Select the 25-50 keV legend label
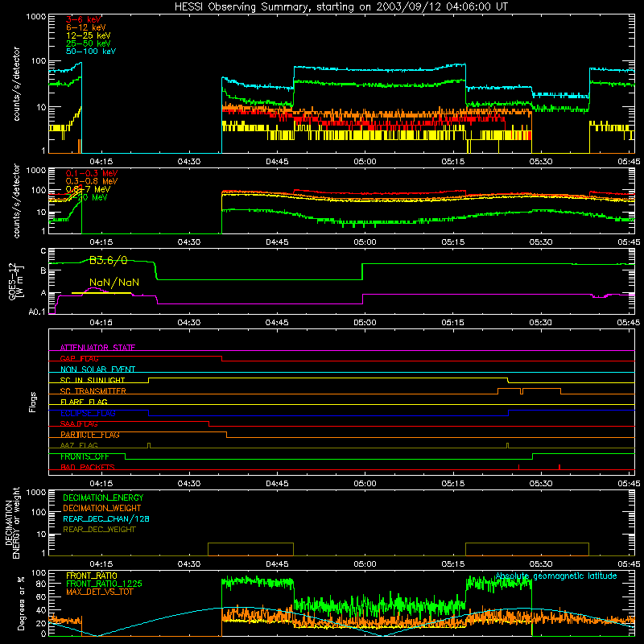Viewport: 644px width, 644px height. point(89,43)
